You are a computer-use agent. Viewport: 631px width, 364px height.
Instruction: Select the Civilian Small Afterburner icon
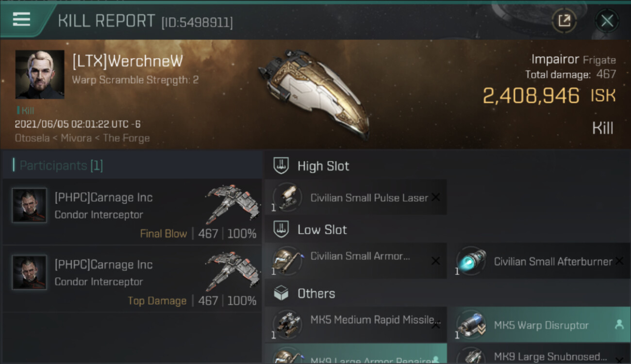click(x=471, y=261)
